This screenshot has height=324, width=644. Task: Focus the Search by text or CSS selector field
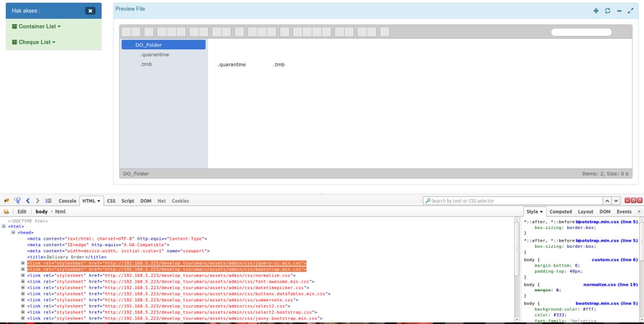pos(513,201)
